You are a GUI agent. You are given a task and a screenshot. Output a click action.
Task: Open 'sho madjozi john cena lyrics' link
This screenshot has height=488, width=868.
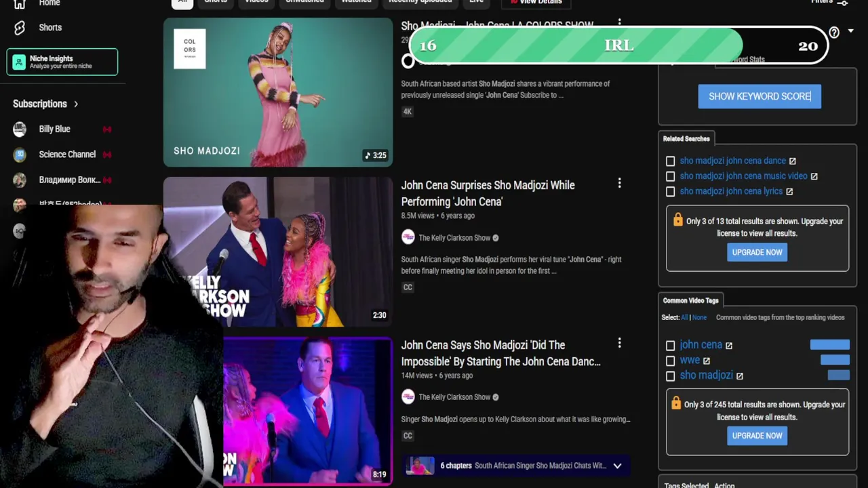click(731, 191)
